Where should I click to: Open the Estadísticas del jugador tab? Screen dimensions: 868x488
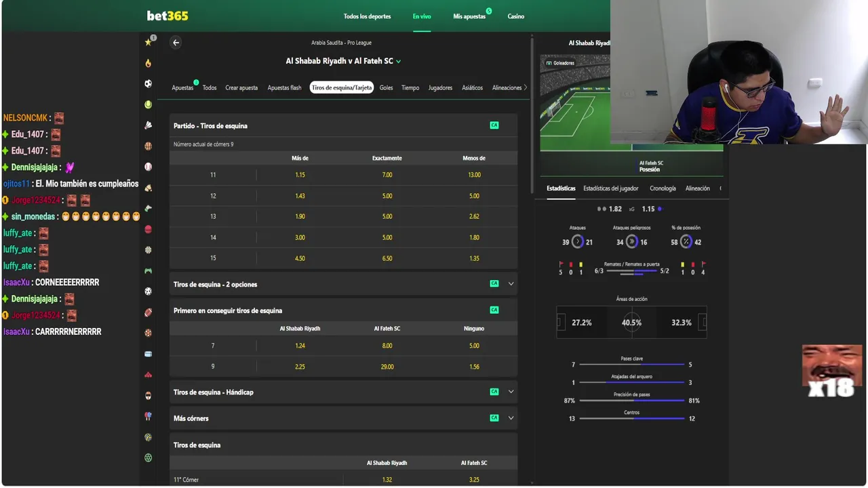tap(611, 188)
